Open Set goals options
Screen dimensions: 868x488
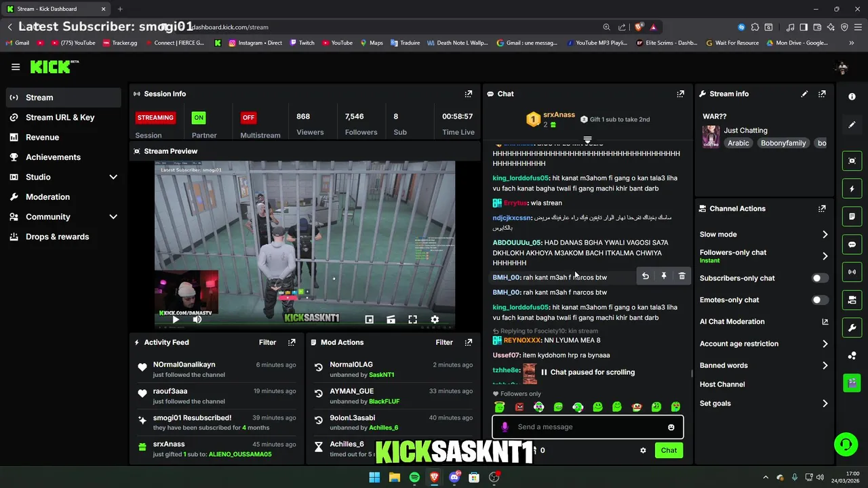(x=764, y=403)
